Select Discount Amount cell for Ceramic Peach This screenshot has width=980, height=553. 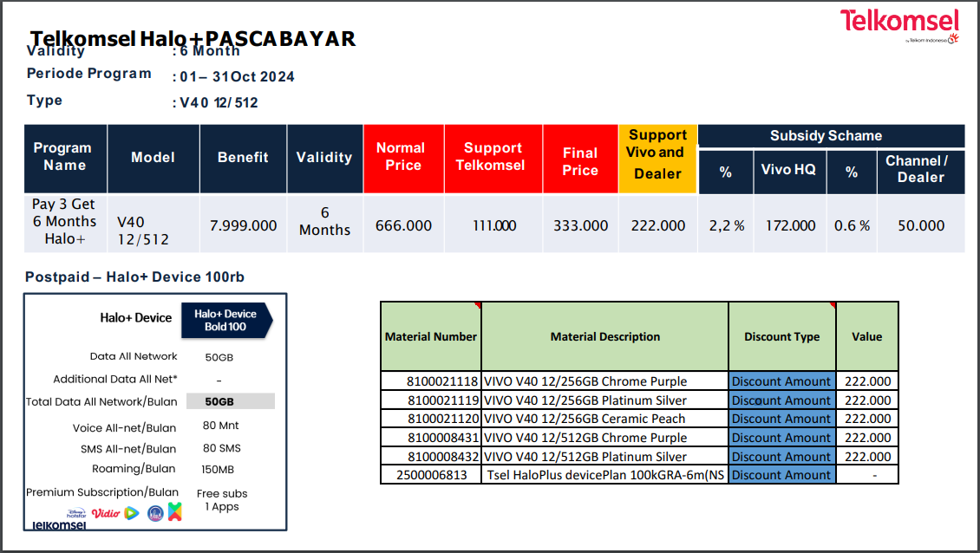point(781,419)
